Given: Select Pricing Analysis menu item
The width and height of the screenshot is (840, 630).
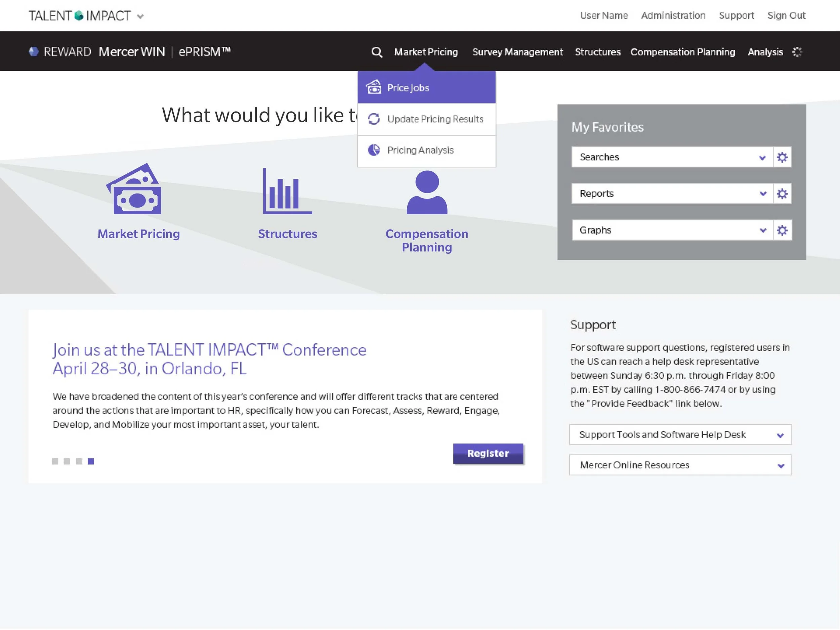Looking at the screenshot, I should click(x=426, y=151).
